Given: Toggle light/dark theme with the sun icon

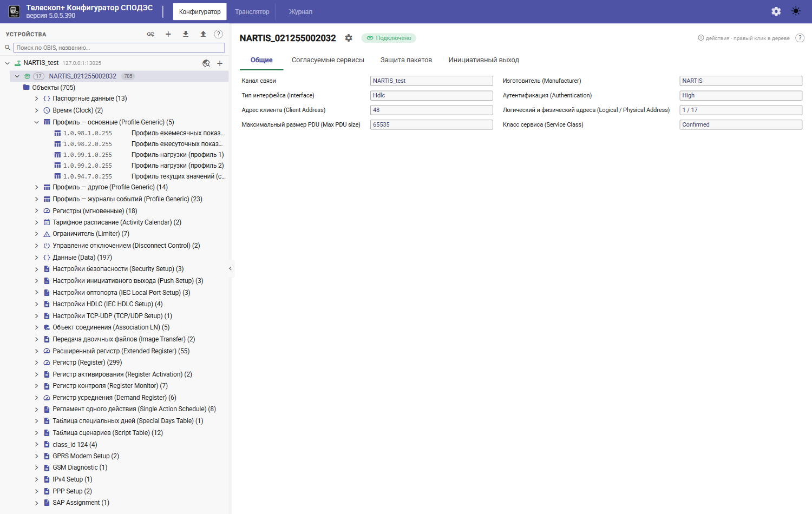Looking at the screenshot, I should [x=796, y=11].
